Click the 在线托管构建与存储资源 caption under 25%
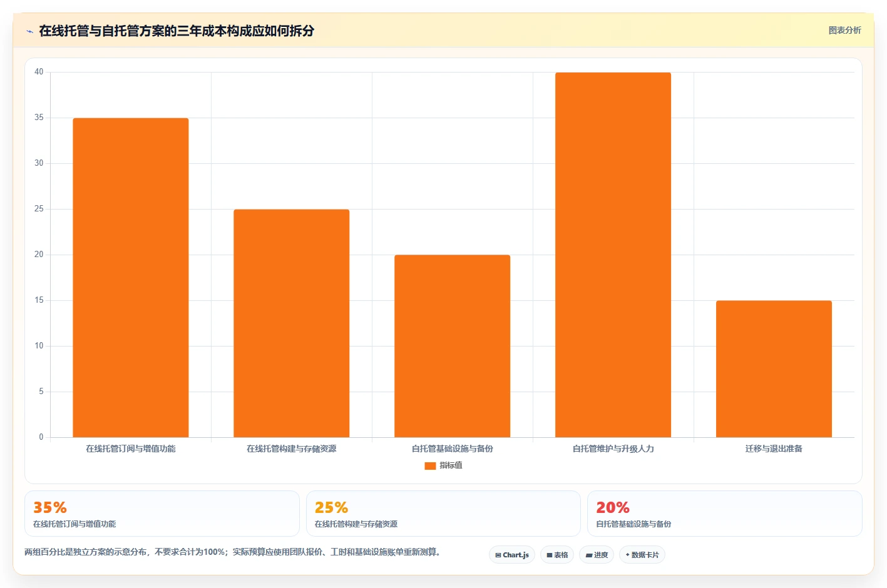 tap(356, 524)
